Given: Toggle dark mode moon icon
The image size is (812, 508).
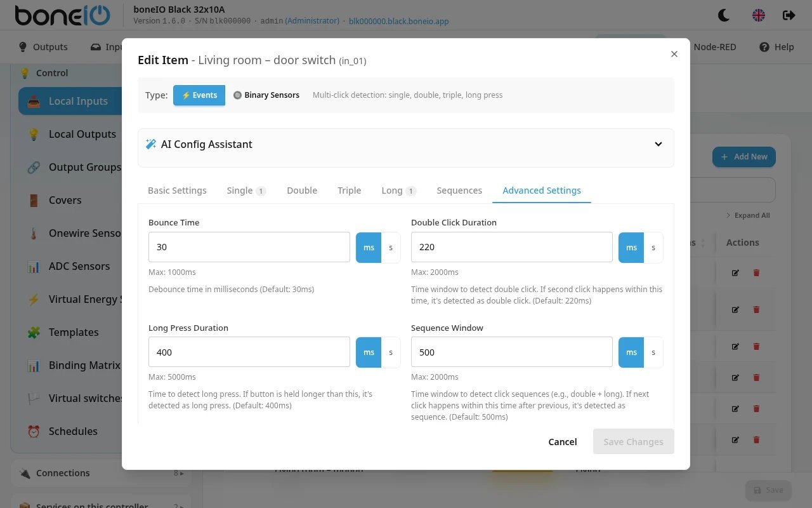Looking at the screenshot, I should [723, 15].
